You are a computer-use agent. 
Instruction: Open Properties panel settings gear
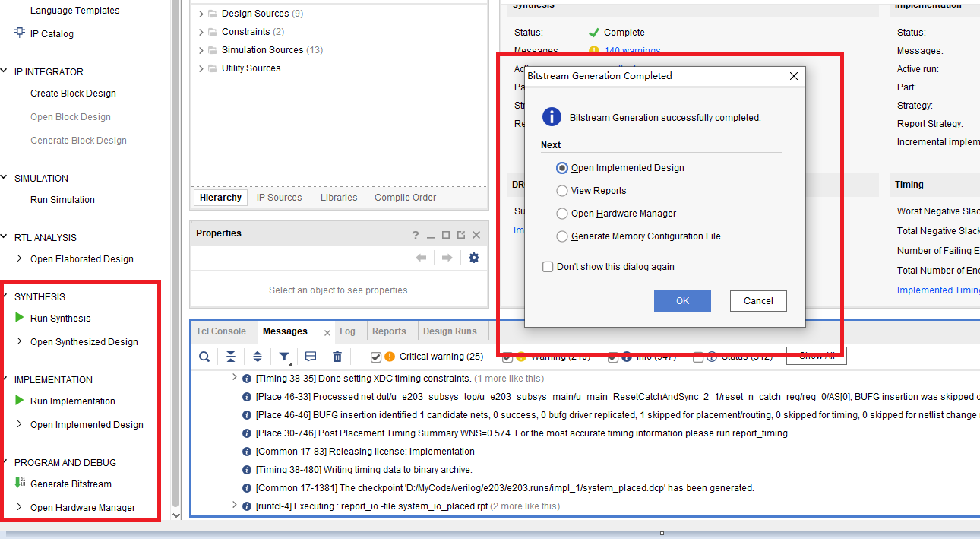click(474, 258)
